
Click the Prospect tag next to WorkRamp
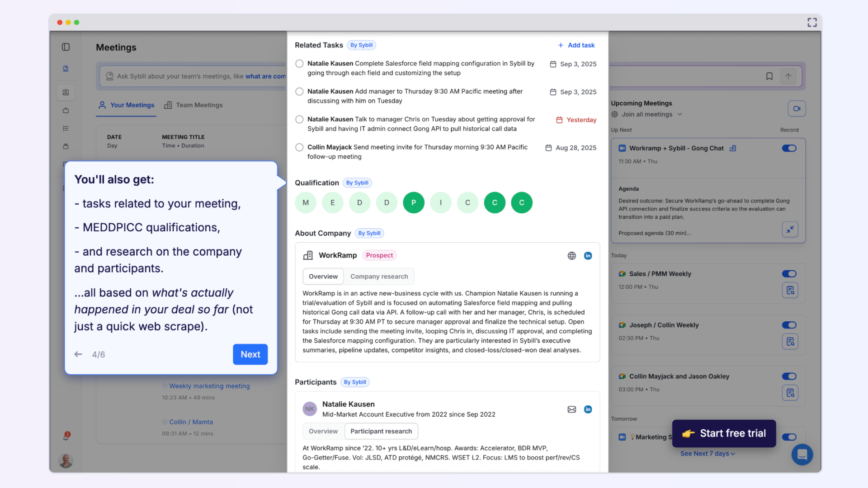point(379,255)
